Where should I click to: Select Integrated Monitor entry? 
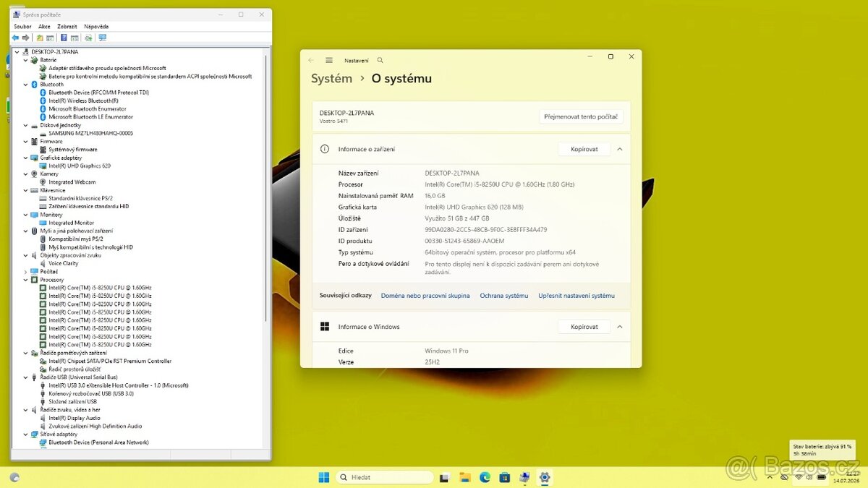[71, 223]
